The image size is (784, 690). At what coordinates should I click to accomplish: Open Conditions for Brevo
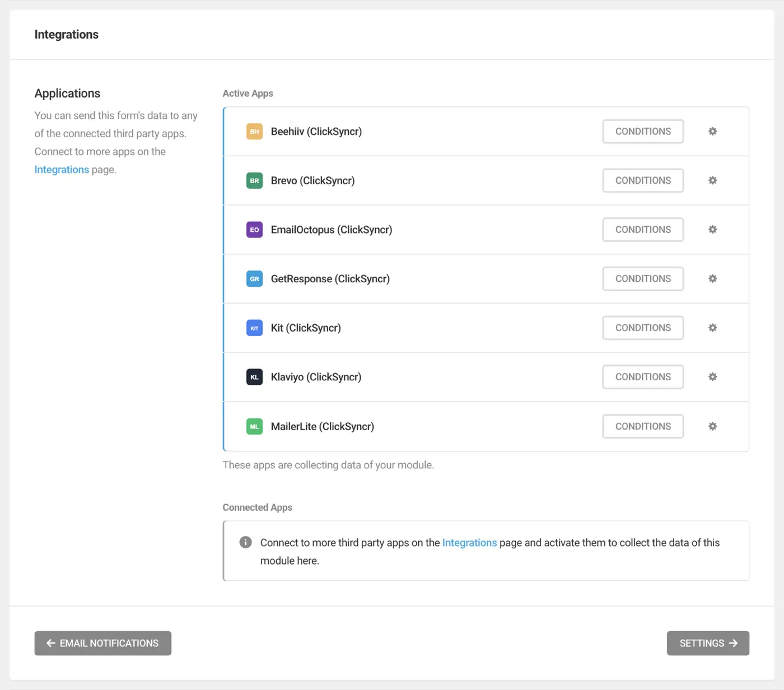tap(643, 180)
